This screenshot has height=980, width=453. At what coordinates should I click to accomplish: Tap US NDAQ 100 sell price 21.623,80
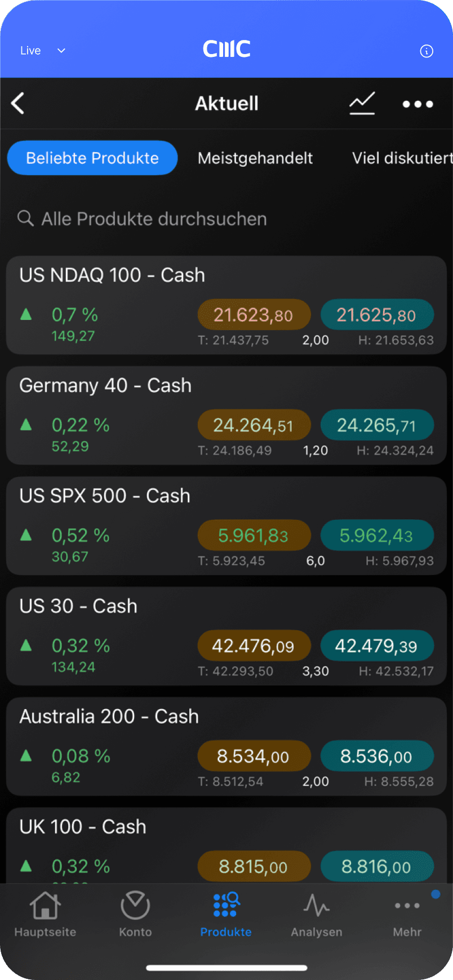coord(254,315)
